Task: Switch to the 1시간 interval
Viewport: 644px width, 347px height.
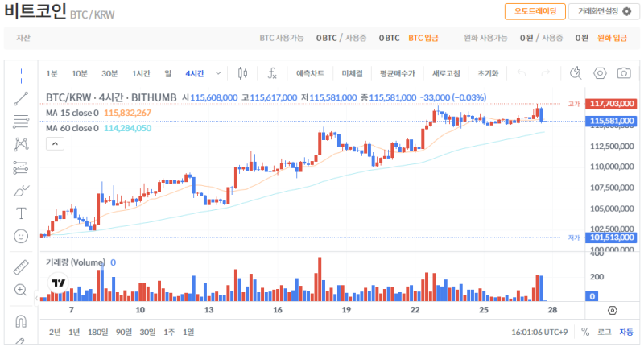Action: pos(141,73)
